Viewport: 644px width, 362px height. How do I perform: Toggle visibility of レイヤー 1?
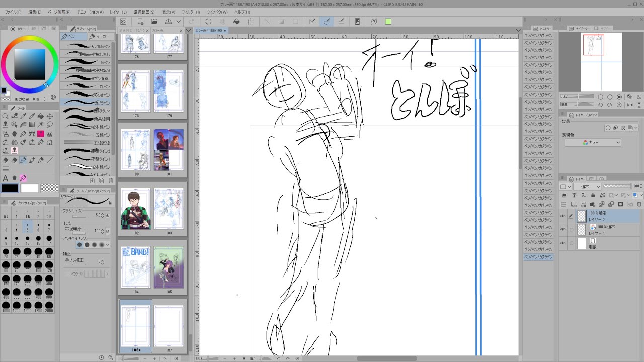point(562,229)
